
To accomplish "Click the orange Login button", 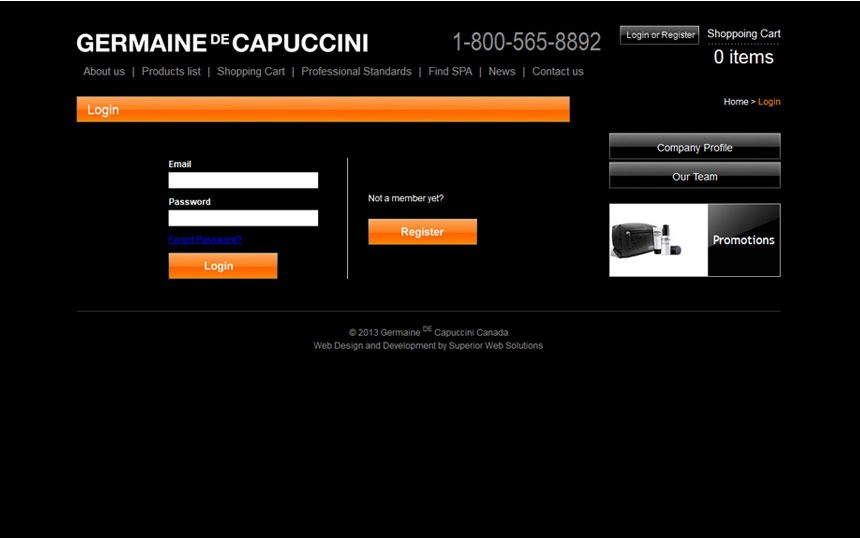I will (223, 266).
